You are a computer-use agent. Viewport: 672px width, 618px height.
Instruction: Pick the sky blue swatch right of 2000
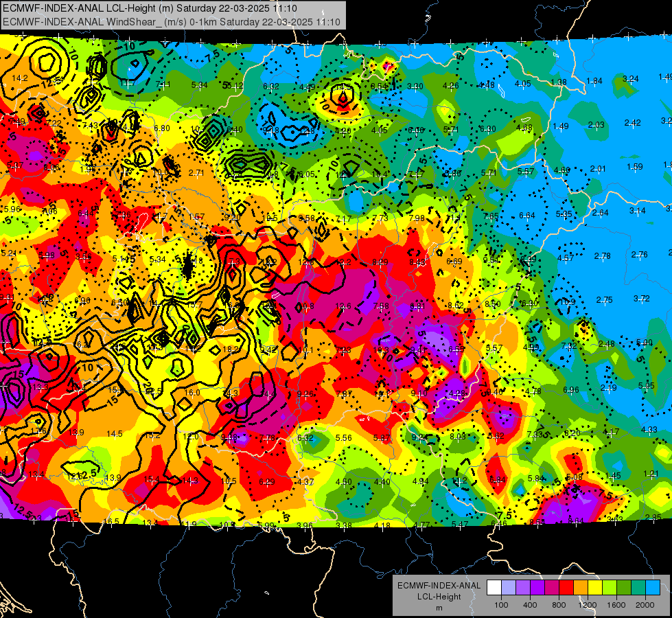(x=652, y=587)
